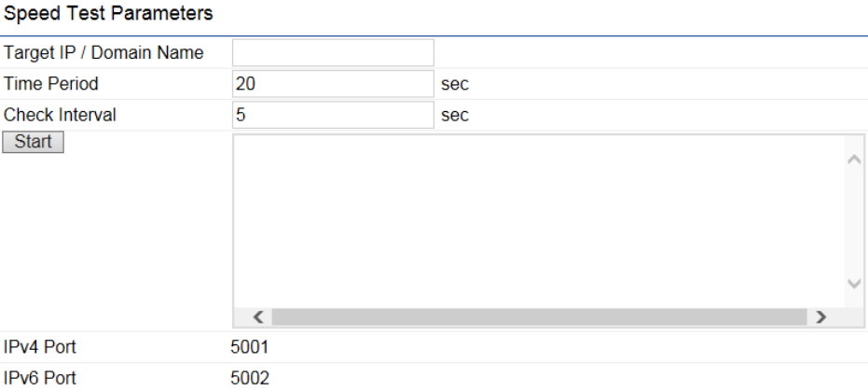This screenshot has width=868, height=391.
Task: Click the Check Interval label
Action: [61, 115]
